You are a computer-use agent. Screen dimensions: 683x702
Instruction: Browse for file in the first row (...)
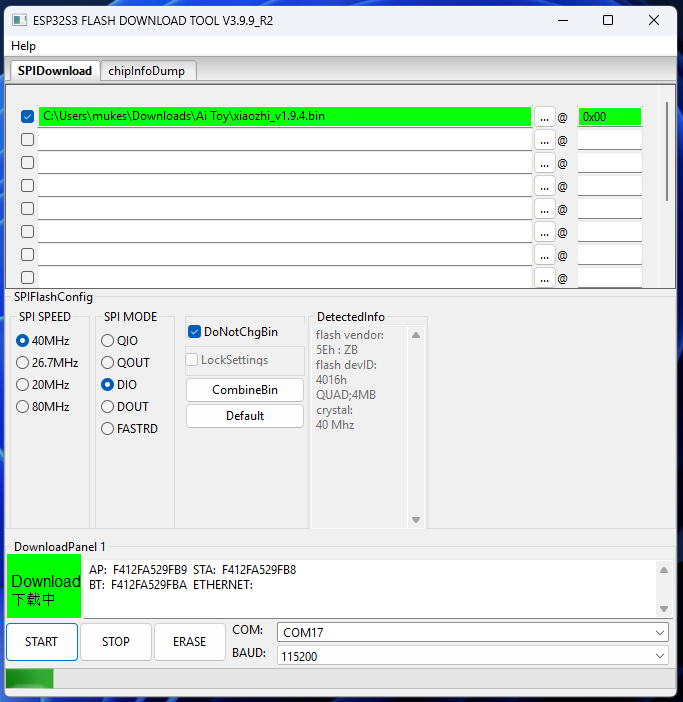544,117
